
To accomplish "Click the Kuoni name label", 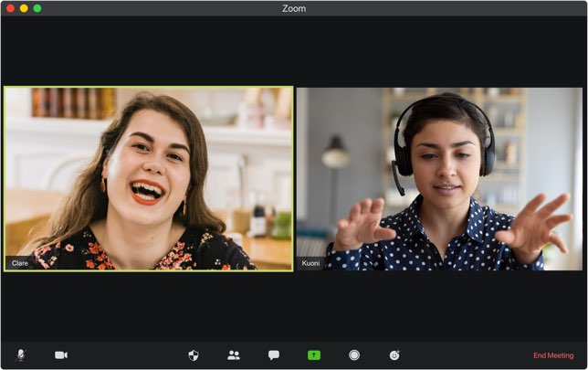I will (x=310, y=263).
